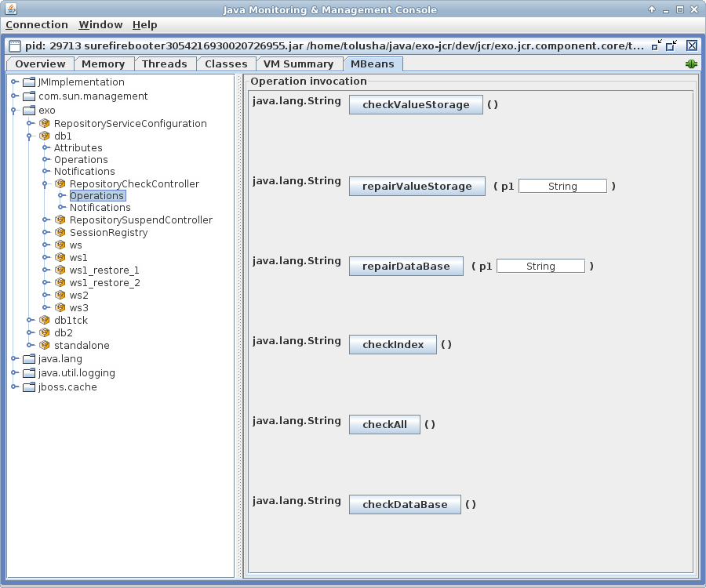Run the checkAll operation

click(384, 425)
